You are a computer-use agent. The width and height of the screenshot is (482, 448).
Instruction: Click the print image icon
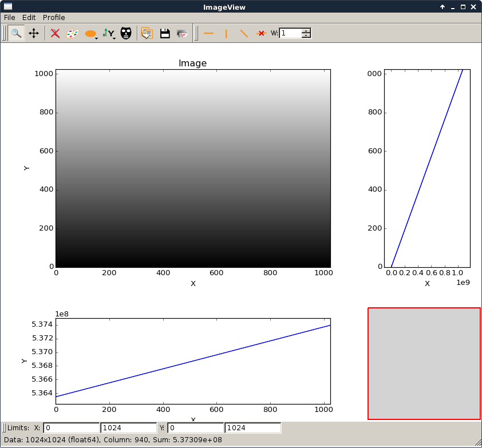(x=183, y=33)
